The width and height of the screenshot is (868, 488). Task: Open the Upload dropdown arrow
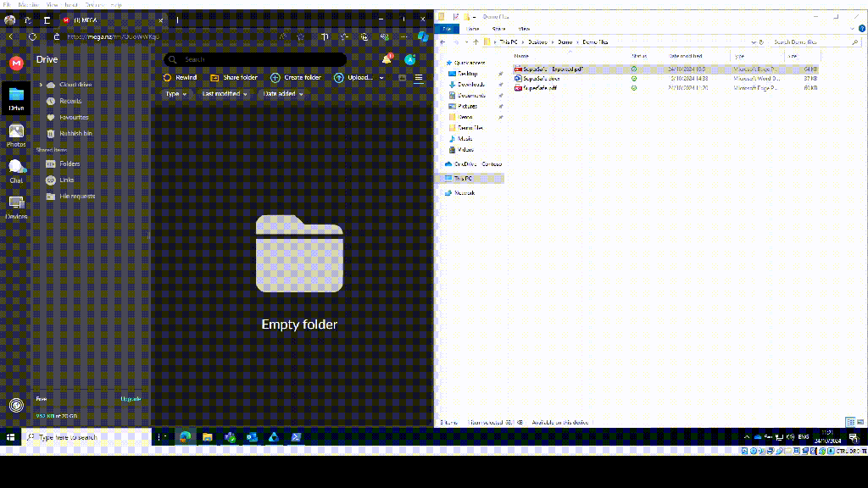pyautogui.click(x=381, y=78)
